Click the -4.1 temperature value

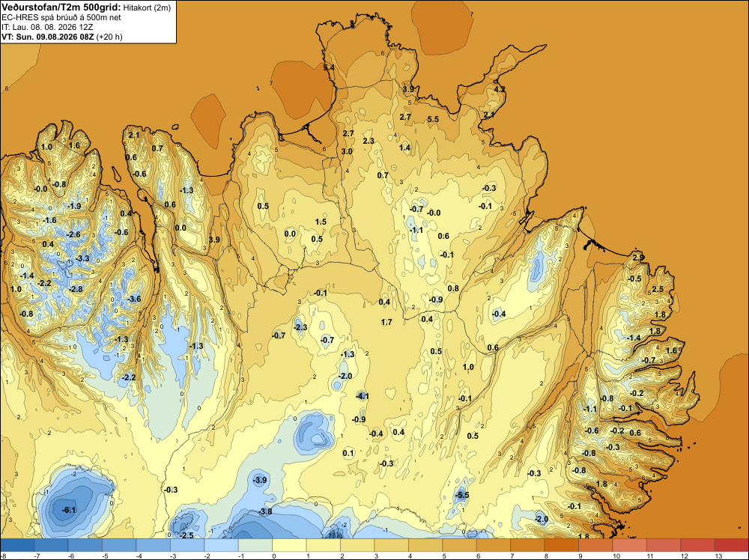coord(362,396)
